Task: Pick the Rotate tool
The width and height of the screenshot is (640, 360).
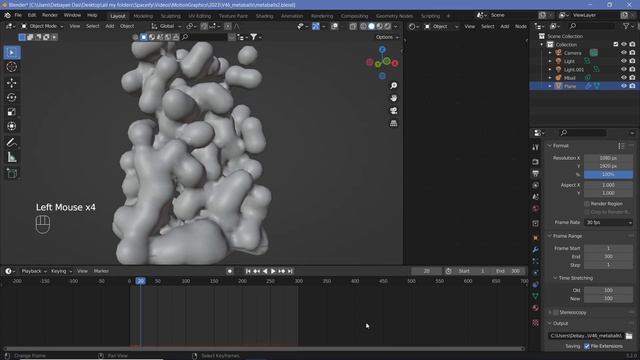Action: pos(12,97)
